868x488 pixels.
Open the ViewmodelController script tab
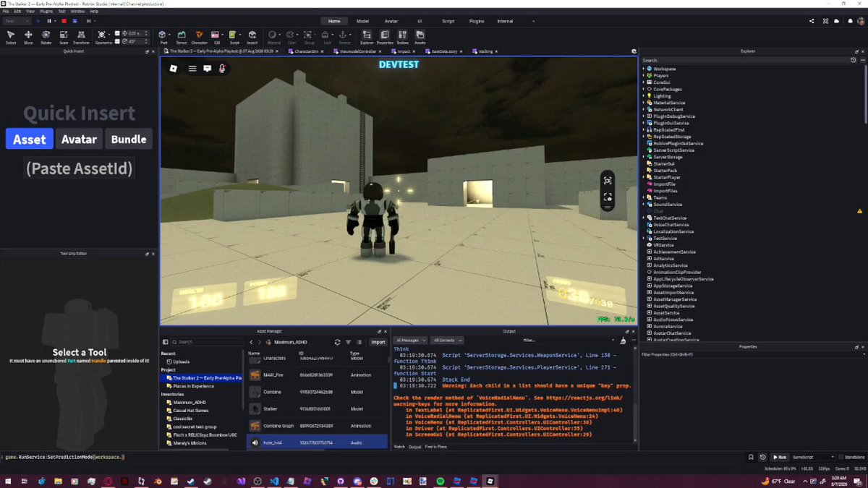[x=357, y=51]
